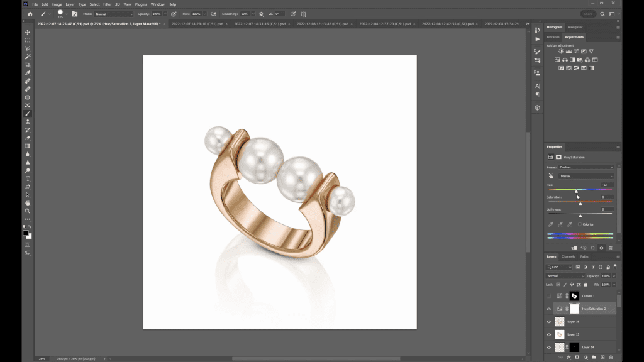Screen dimensions: 644x362
Task: Select the Zoom tool
Action: click(28, 211)
